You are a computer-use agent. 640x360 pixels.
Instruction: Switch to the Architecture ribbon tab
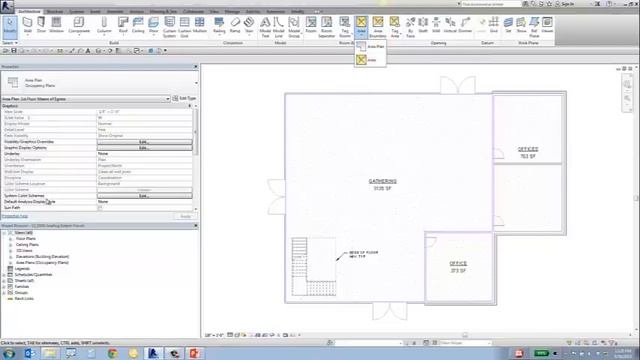click(29, 11)
